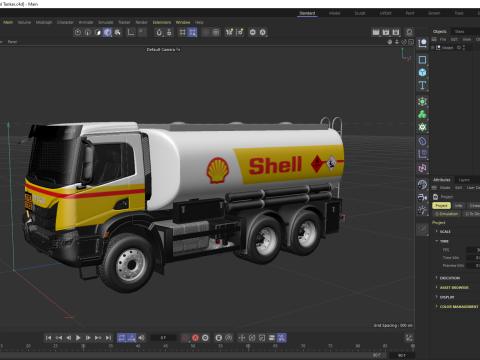The height and width of the screenshot is (360, 480).
Task: Open the timeline window icon at right of transport
Action: click(x=409, y=338)
